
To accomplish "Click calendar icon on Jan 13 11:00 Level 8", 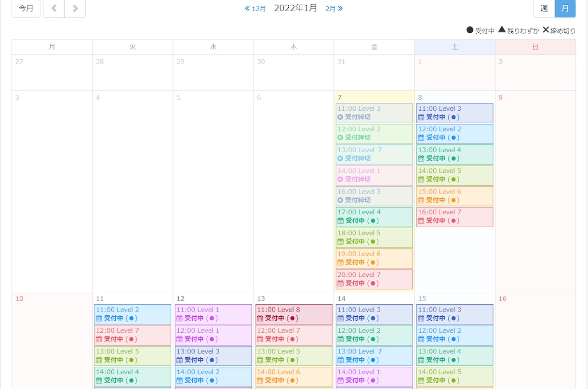I will click(x=260, y=318).
